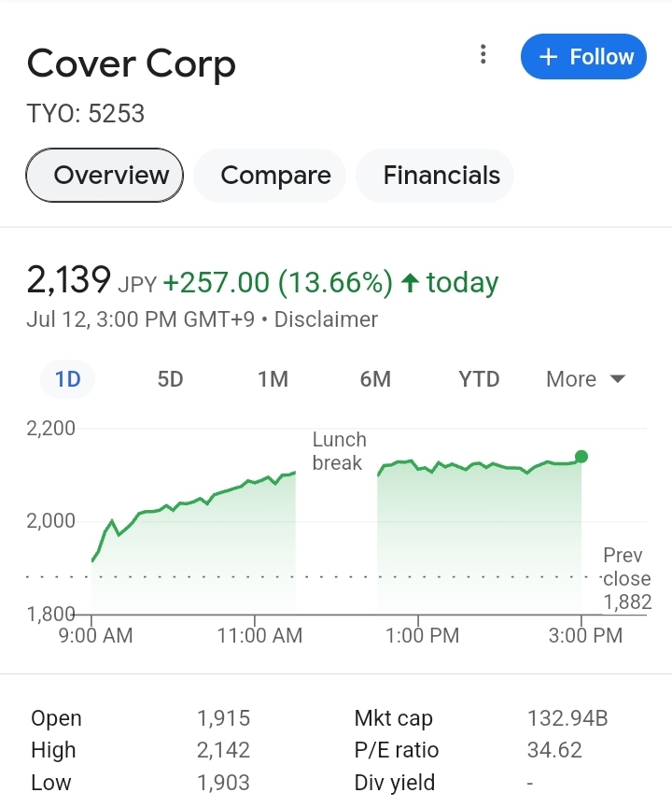
Task: Select the 5D time range
Action: point(170,379)
